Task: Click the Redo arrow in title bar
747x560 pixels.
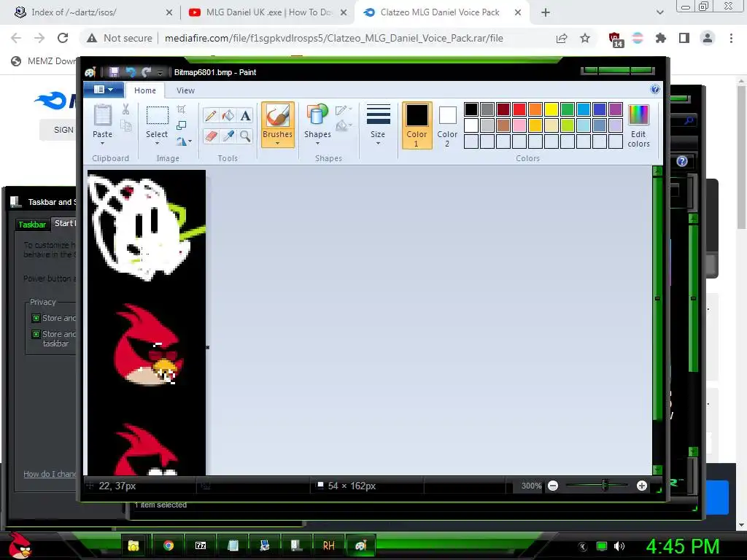Action: click(x=146, y=72)
